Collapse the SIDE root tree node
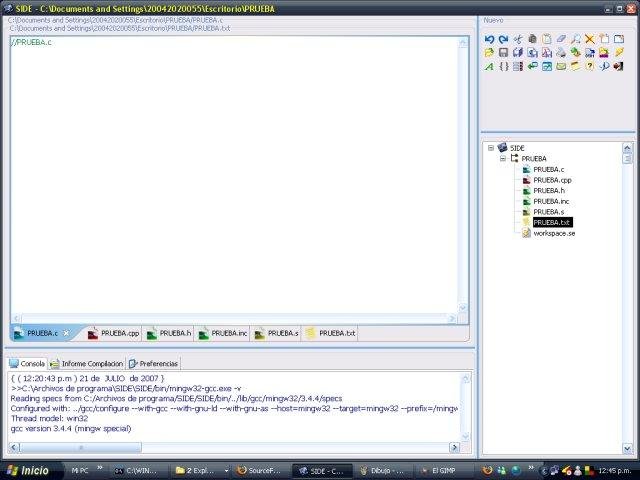 [491, 148]
